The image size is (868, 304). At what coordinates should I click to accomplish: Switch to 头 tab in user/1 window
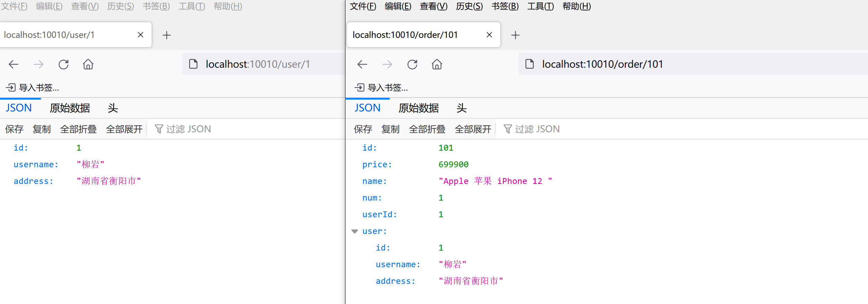click(113, 108)
